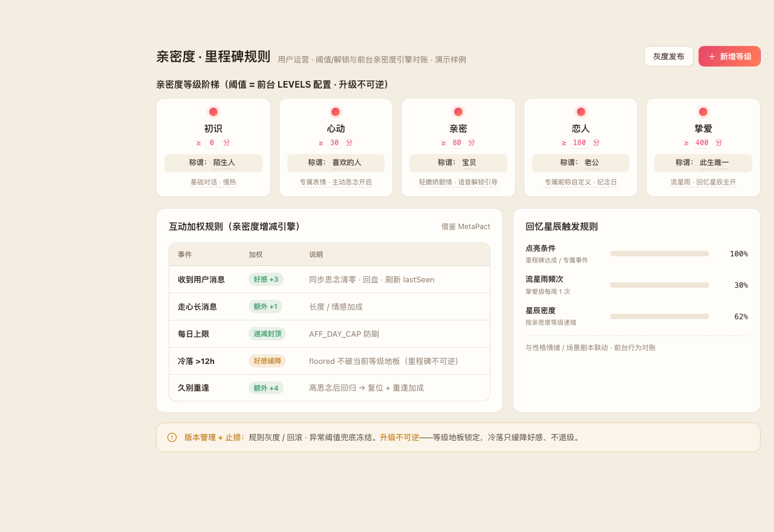Image resolution: width=774 pixels, height=532 pixels.
Task: Click the 加权 column header
Action: [x=256, y=255]
